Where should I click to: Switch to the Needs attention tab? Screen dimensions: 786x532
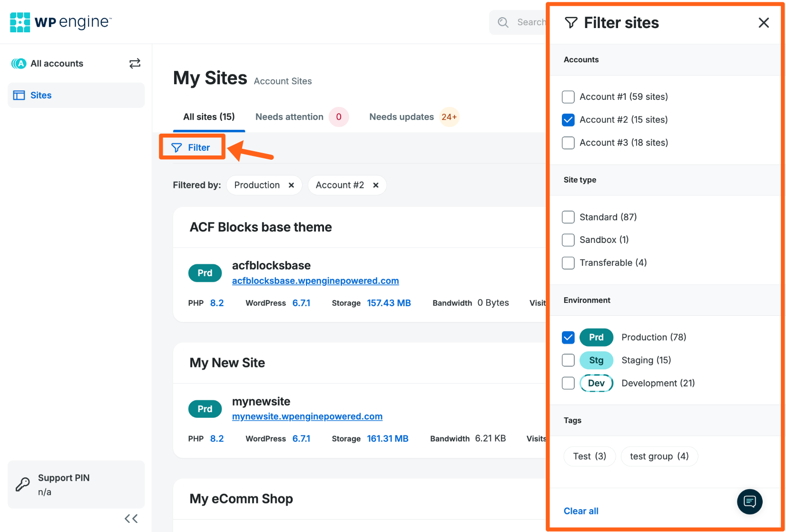click(289, 116)
